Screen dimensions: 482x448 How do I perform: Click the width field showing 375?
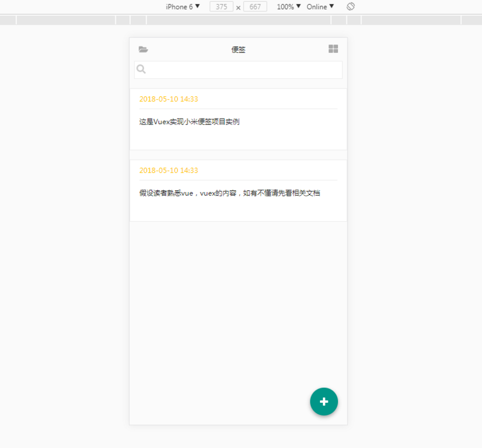tap(221, 7)
